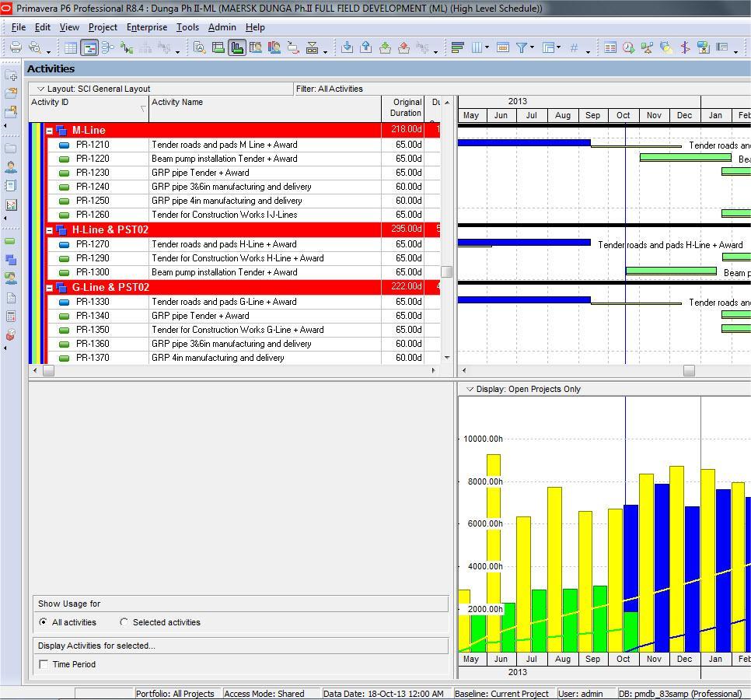
Task: Select the All activities radio button
Action: click(43, 622)
